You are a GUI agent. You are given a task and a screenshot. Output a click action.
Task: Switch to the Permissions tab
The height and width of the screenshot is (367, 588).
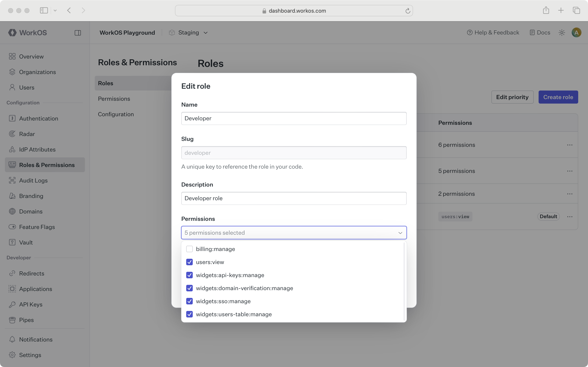coord(114,98)
